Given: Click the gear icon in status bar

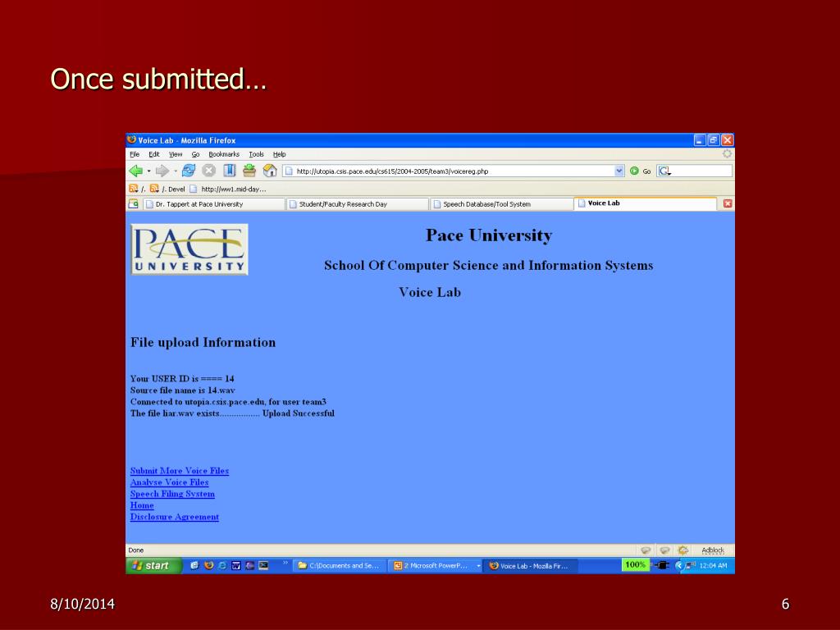Looking at the screenshot, I should point(683,550).
